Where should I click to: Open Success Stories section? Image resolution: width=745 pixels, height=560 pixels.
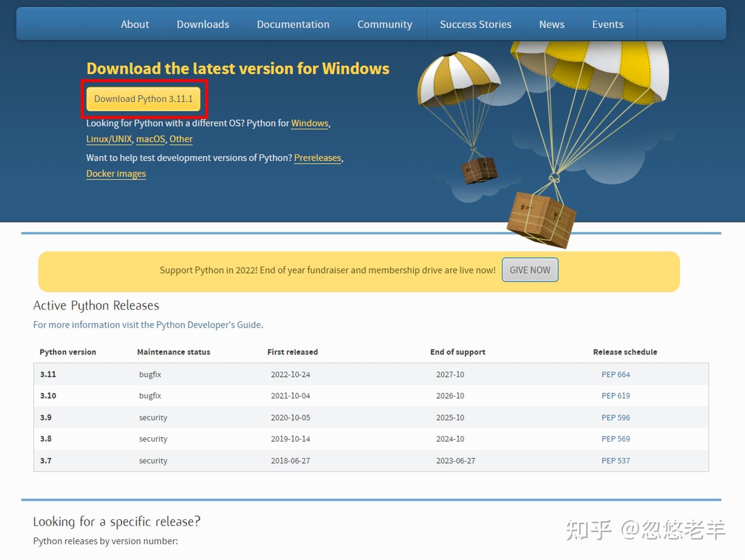click(x=476, y=24)
